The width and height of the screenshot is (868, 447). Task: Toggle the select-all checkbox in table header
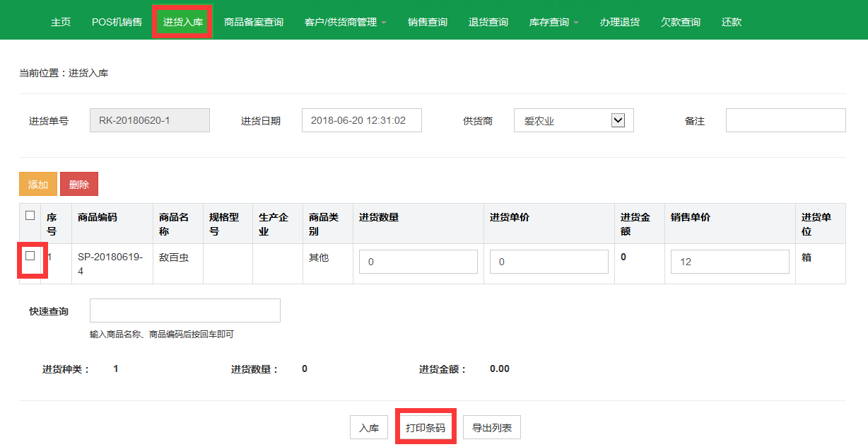(30, 216)
